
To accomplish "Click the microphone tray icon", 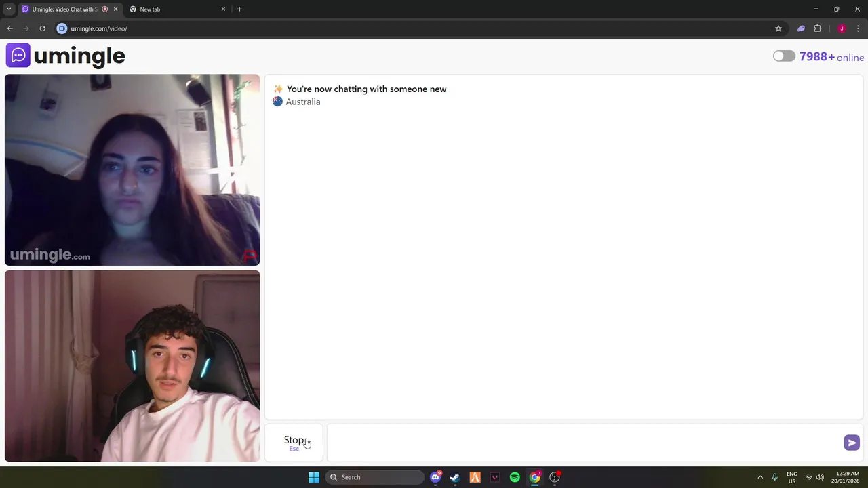I will 774,477.
